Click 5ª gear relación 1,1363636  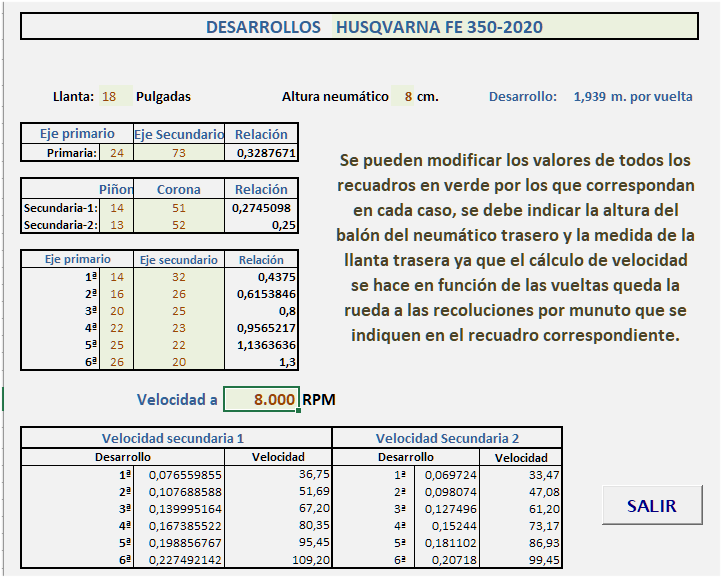pos(266,345)
